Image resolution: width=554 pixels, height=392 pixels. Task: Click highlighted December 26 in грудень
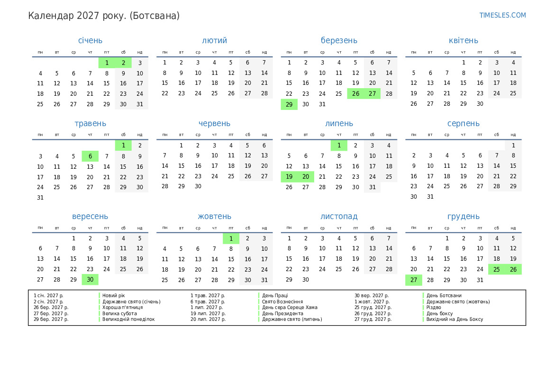(513, 269)
